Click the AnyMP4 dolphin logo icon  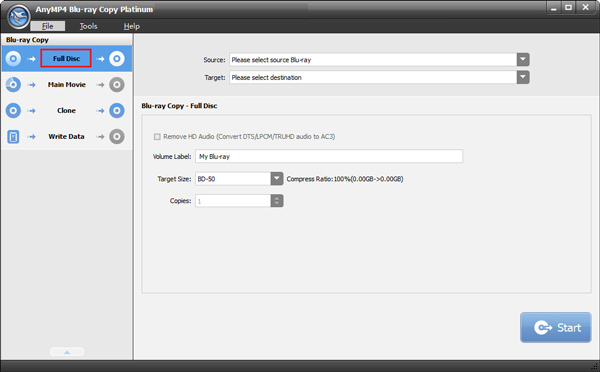[18, 16]
